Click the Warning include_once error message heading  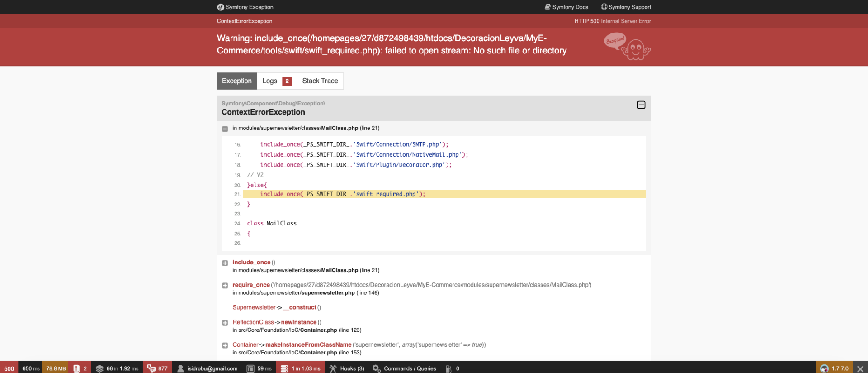click(392, 44)
